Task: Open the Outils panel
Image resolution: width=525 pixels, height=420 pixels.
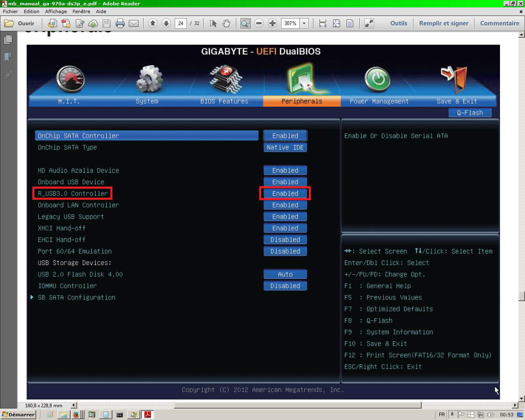Action: click(x=399, y=23)
